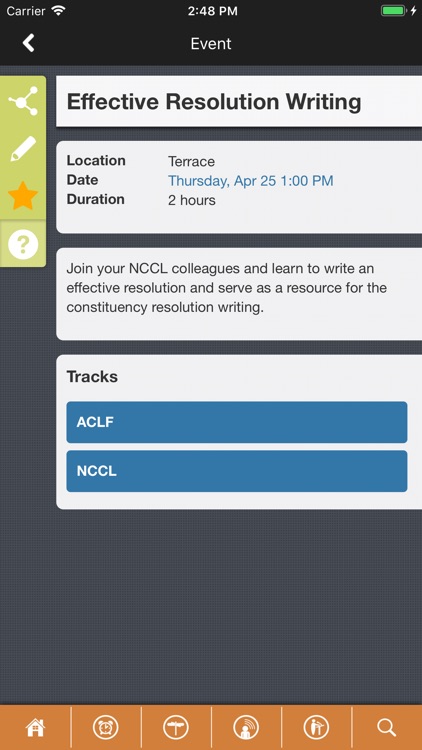The image size is (422, 750).
Task: Open the signpost directions icon in the bottom bar
Action: (x=176, y=728)
